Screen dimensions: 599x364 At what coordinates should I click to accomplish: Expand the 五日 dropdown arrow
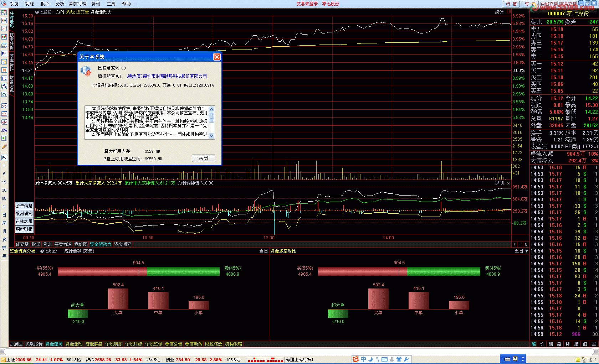(x=526, y=251)
